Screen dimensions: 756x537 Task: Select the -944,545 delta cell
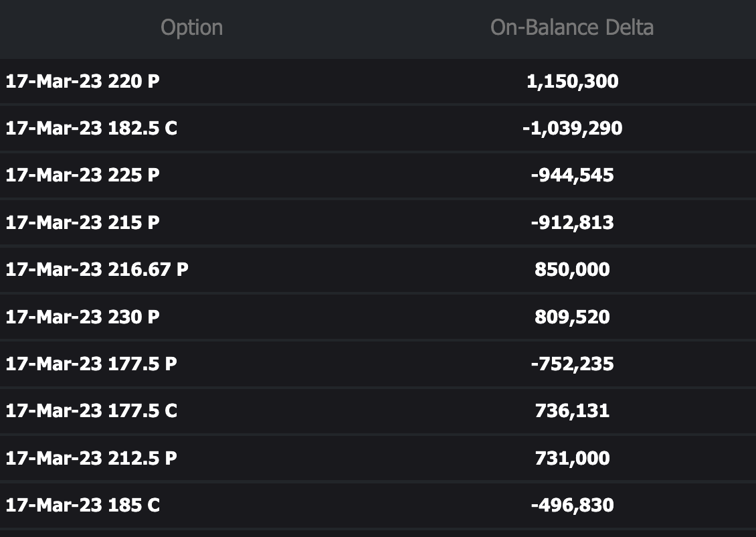(572, 175)
